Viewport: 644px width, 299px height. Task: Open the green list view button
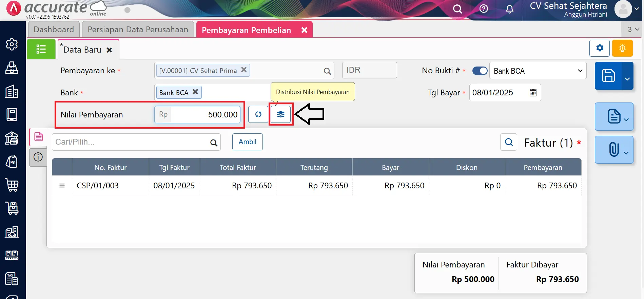[x=41, y=49]
